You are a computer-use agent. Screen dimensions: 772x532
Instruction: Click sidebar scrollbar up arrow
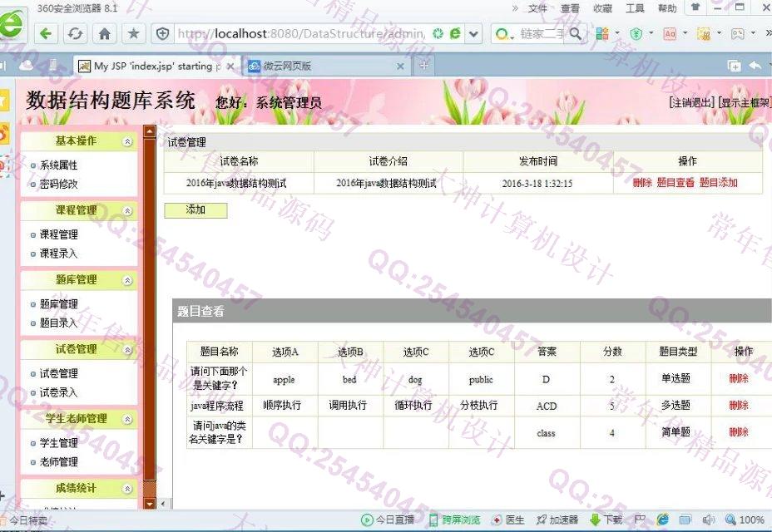(150, 131)
